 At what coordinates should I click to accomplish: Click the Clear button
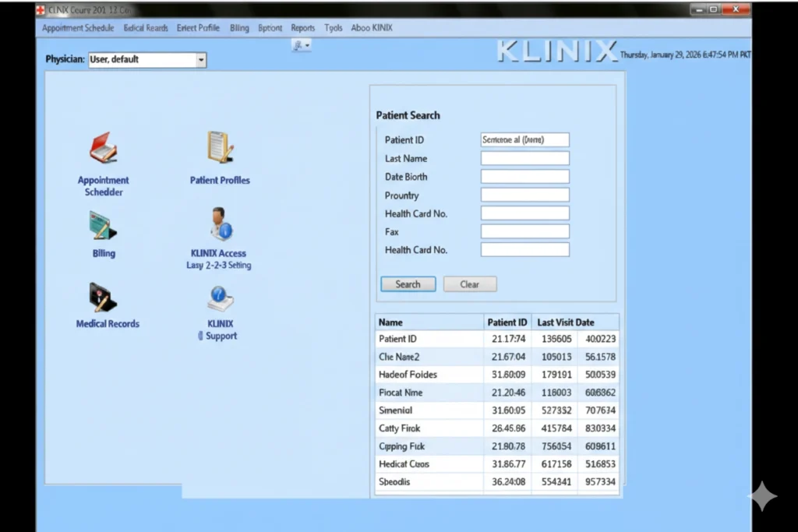[x=469, y=284]
